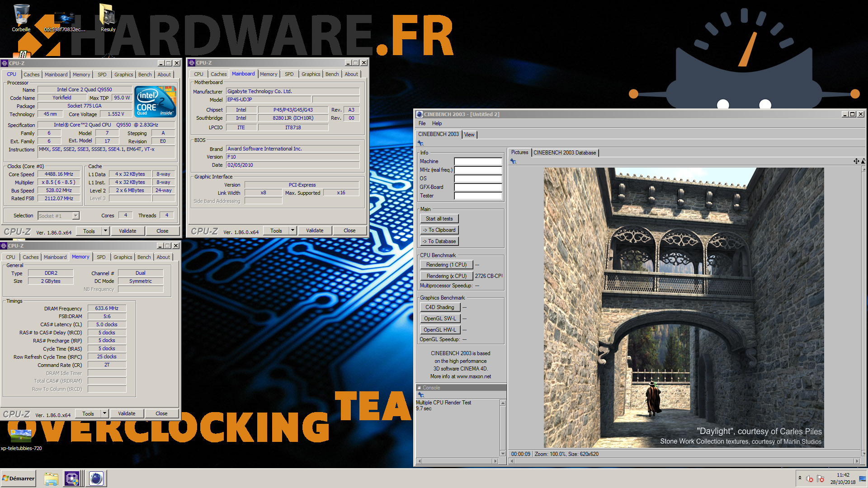Screen dimensions: 868x488
Task: Open the Socket #1 selection dropdown
Action: [x=59, y=216]
